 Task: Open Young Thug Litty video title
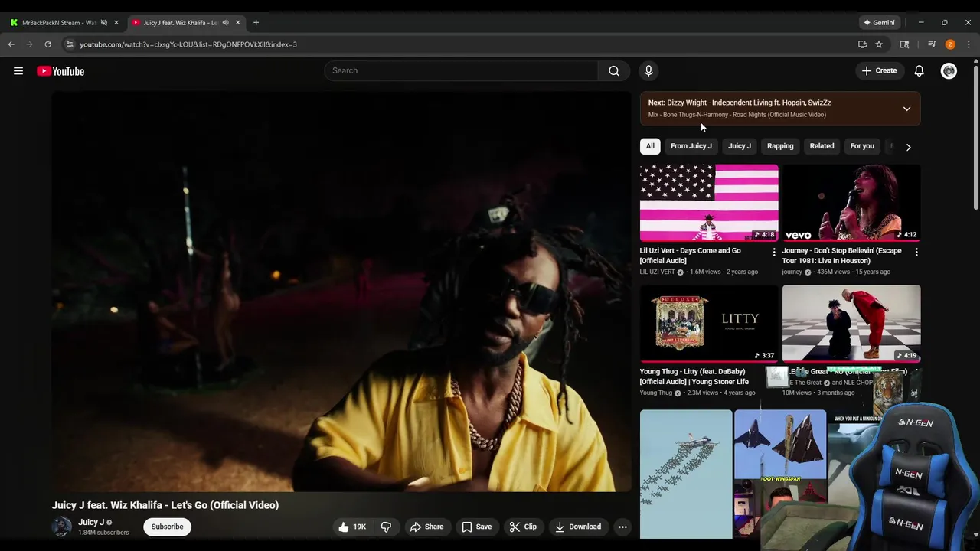pyautogui.click(x=694, y=377)
